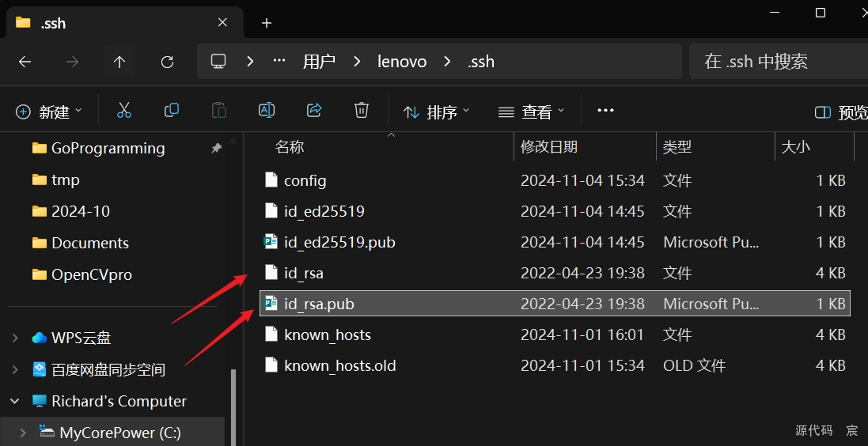Navigate back with the left arrow
Viewport: 868px width, 446px height.
pos(25,62)
